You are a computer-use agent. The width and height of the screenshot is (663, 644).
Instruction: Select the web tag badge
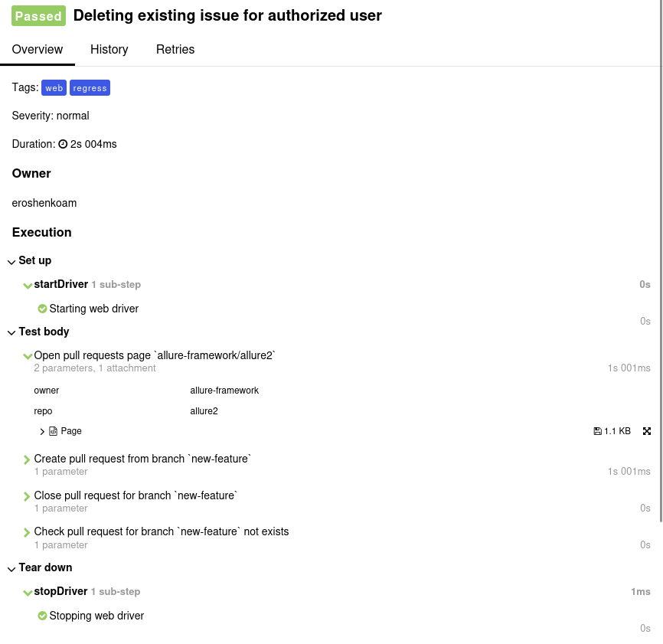tap(54, 87)
